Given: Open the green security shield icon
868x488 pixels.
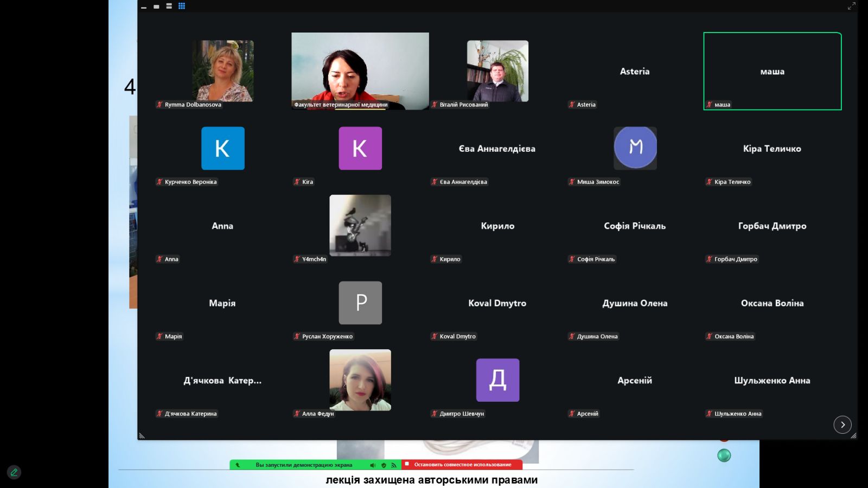Looking at the screenshot, I should point(384,465).
